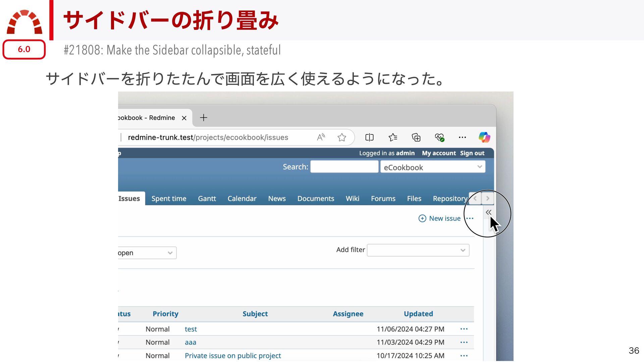Click the Read aloud icon in address bar
644x362 pixels.
click(x=321, y=137)
